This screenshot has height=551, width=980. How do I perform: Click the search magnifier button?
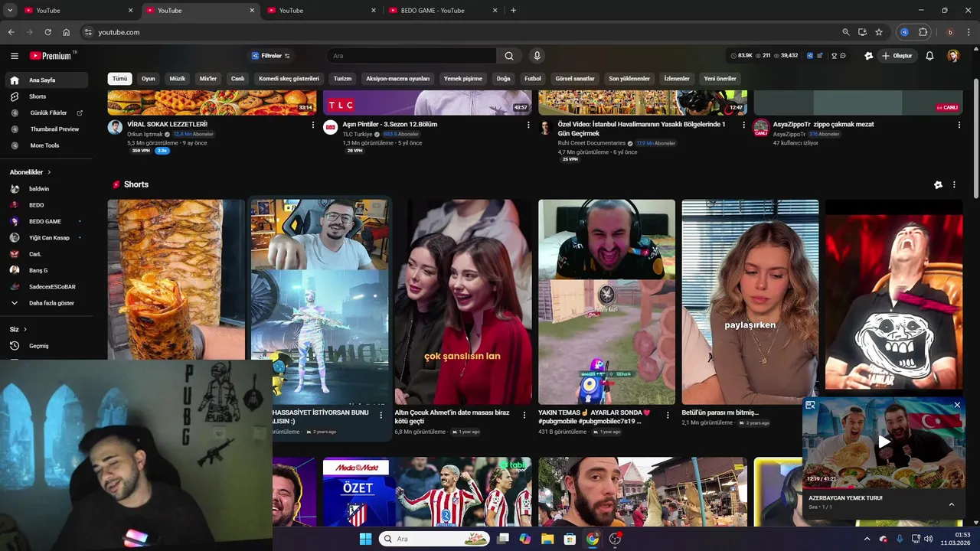click(509, 56)
